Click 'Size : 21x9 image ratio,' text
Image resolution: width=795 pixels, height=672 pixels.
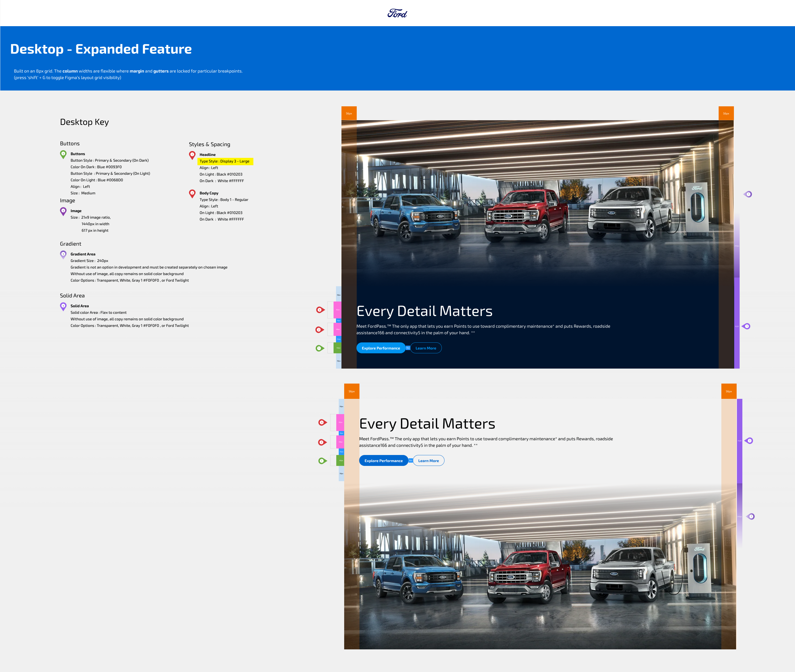click(x=91, y=218)
